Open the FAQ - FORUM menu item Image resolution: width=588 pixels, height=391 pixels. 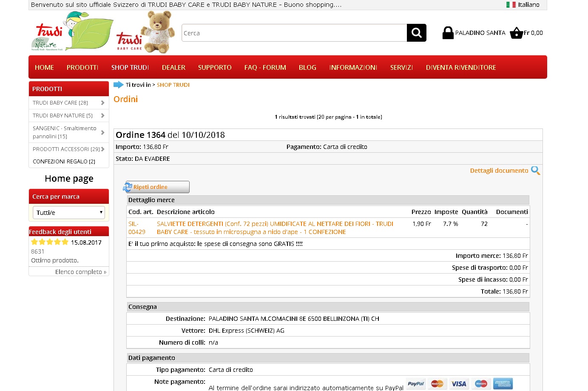point(265,67)
